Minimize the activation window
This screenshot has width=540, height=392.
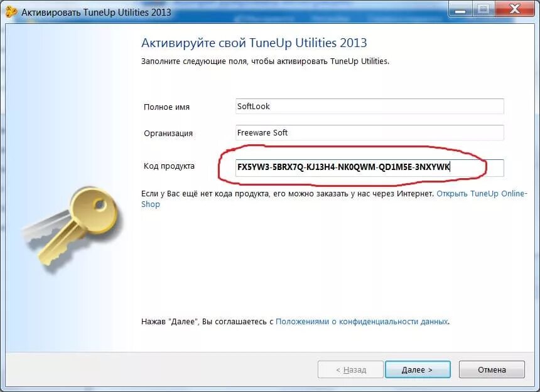pyautogui.click(x=460, y=9)
